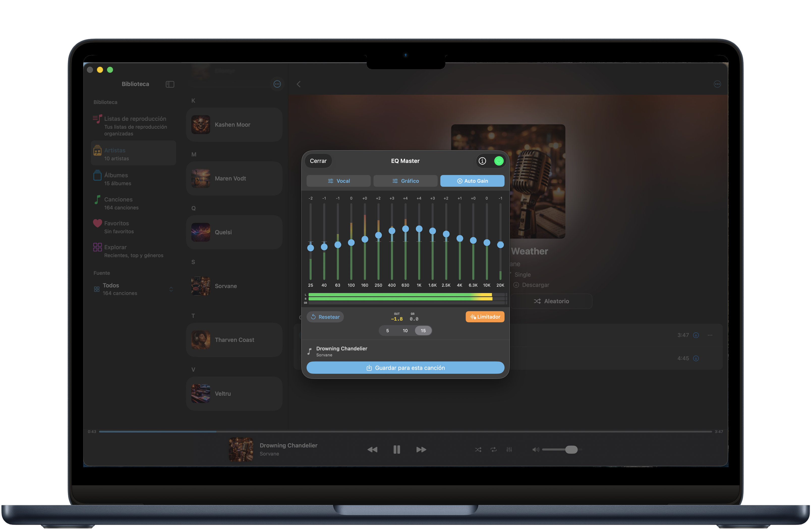812x530 pixels.
Task: Select artist Kashen Moor
Action: (x=234, y=125)
